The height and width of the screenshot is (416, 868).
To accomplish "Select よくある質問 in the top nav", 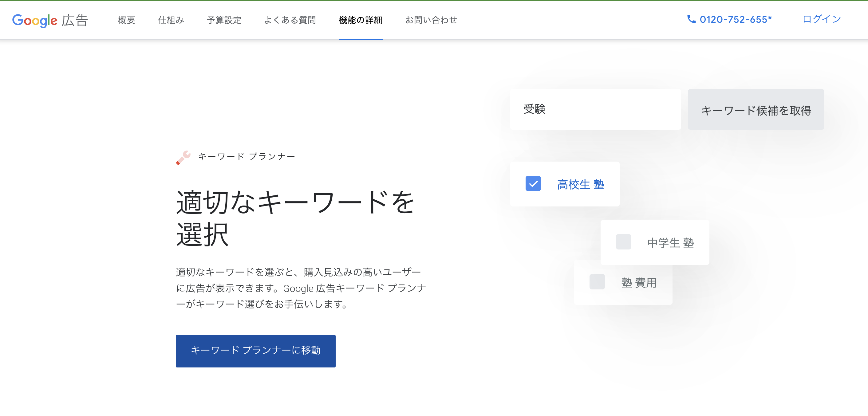I will click(x=290, y=20).
